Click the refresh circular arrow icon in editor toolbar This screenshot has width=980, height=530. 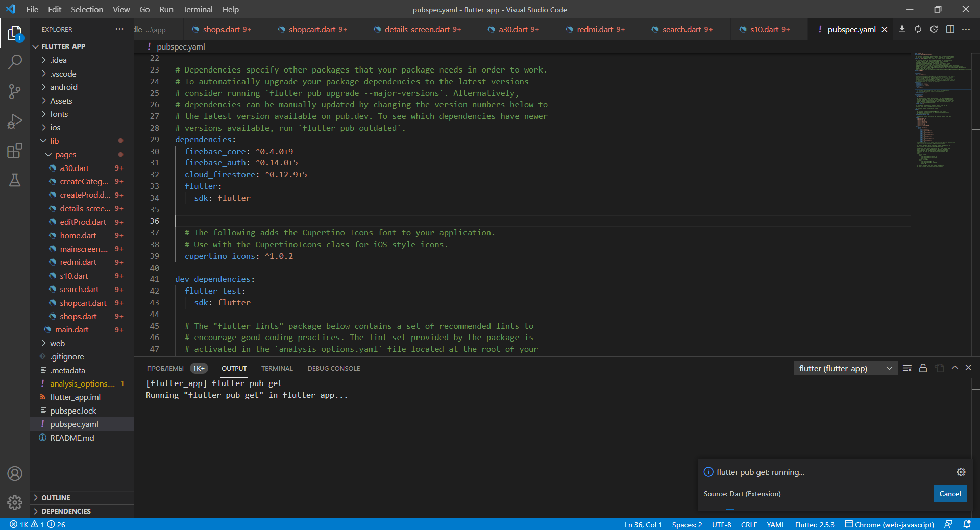tap(934, 29)
